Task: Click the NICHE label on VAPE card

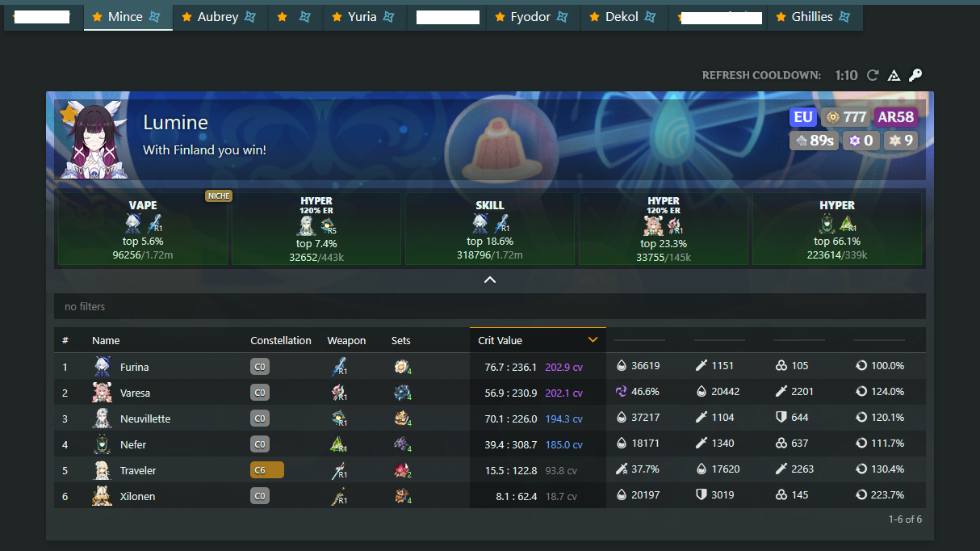Action: [218, 196]
